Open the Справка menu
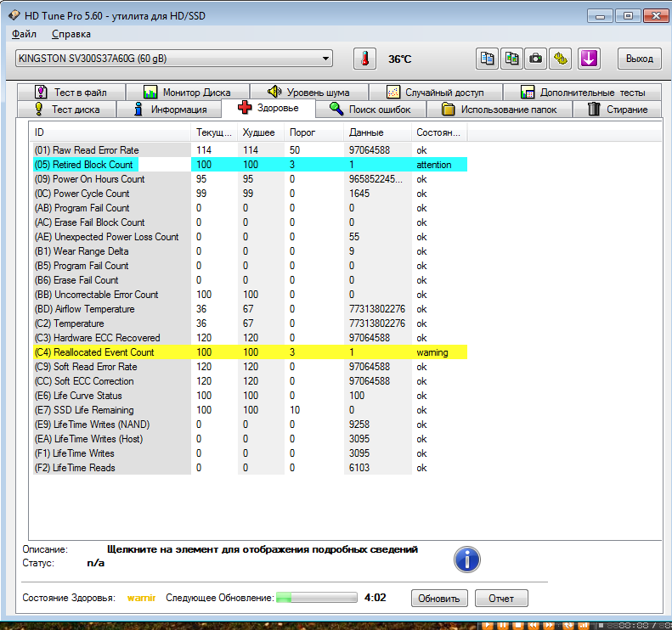672x630 pixels. 71,34
